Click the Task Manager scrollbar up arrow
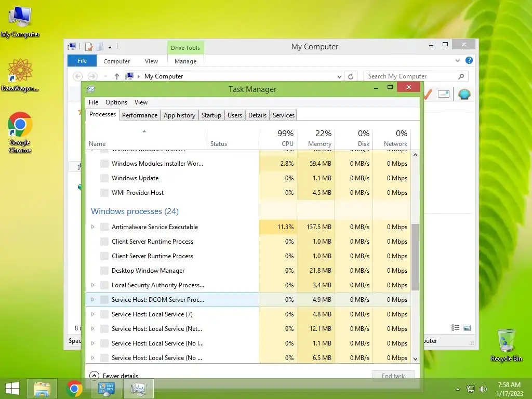Screen dimensions: 532x399 click(415, 155)
